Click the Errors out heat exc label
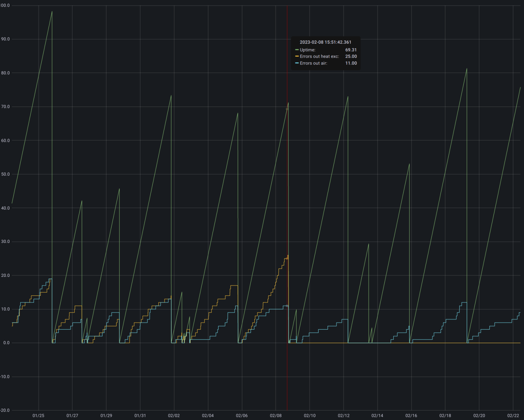The height and width of the screenshot is (420, 524). pyautogui.click(x=319, y=56)
